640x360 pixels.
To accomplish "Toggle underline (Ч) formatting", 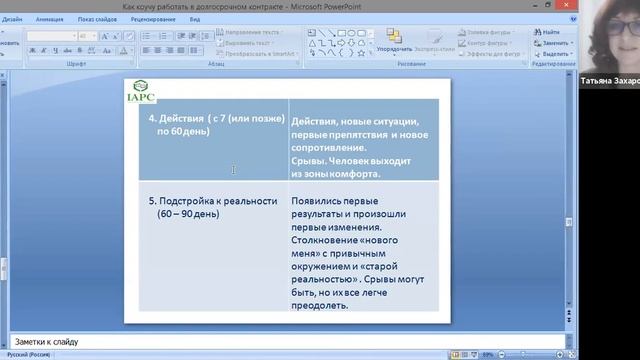I will click(x=56, y=51).
